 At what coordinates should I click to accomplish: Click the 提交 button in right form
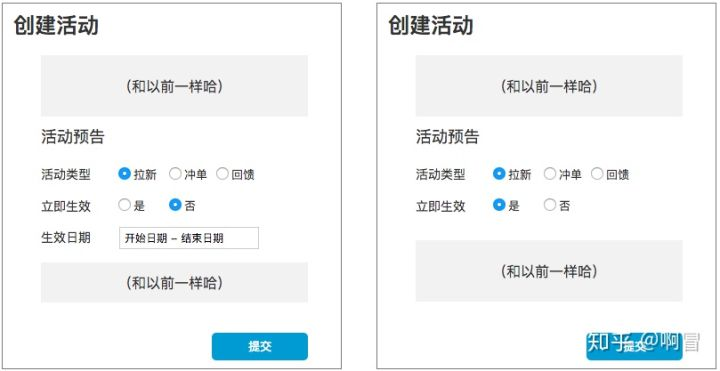pos(635,347)
